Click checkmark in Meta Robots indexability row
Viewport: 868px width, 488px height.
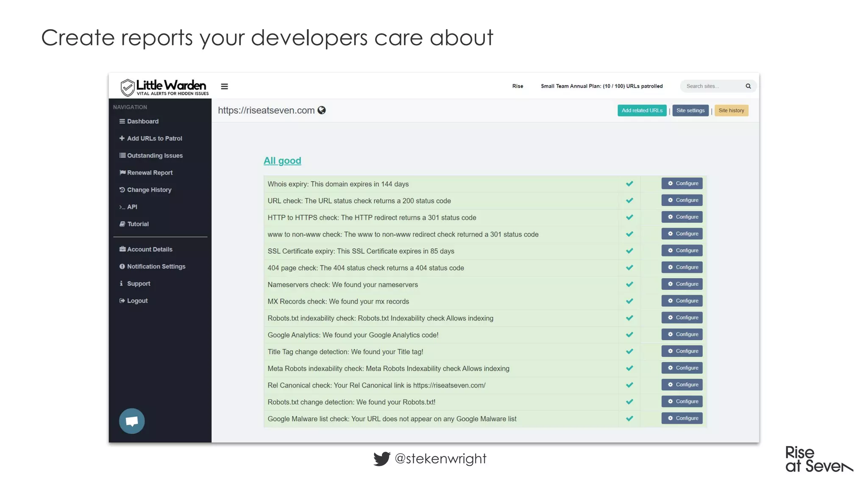click(629, 368)
